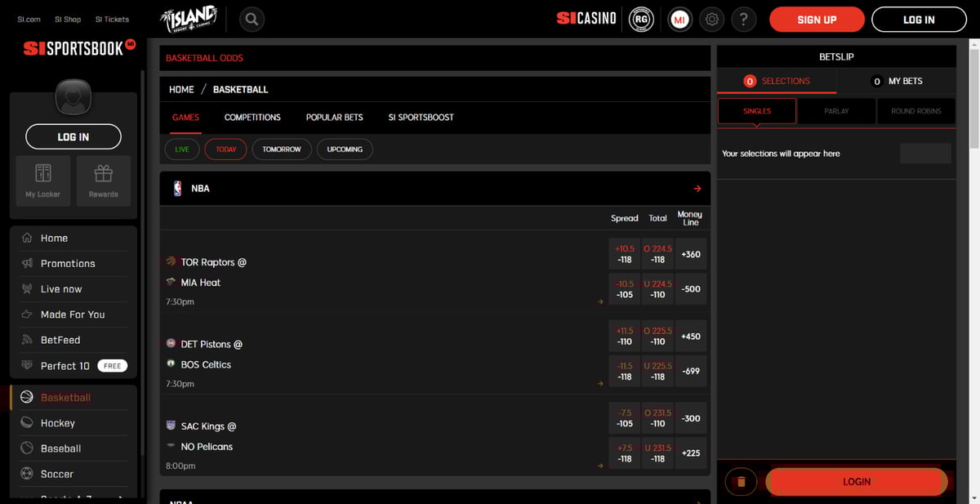The image size is (980, 504).
Task: Clear betslip with trash icon
Action: pos(742,482)
